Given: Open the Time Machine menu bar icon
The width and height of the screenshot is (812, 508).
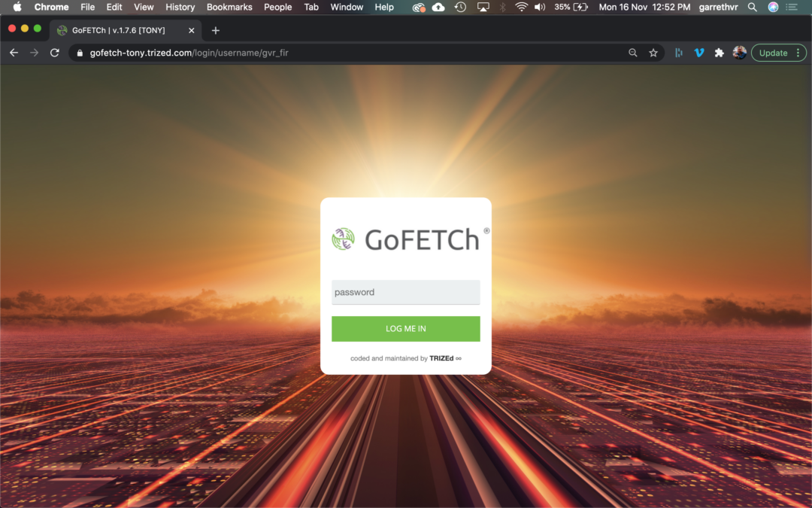Looking at the screenshot, I should [460, 8].
